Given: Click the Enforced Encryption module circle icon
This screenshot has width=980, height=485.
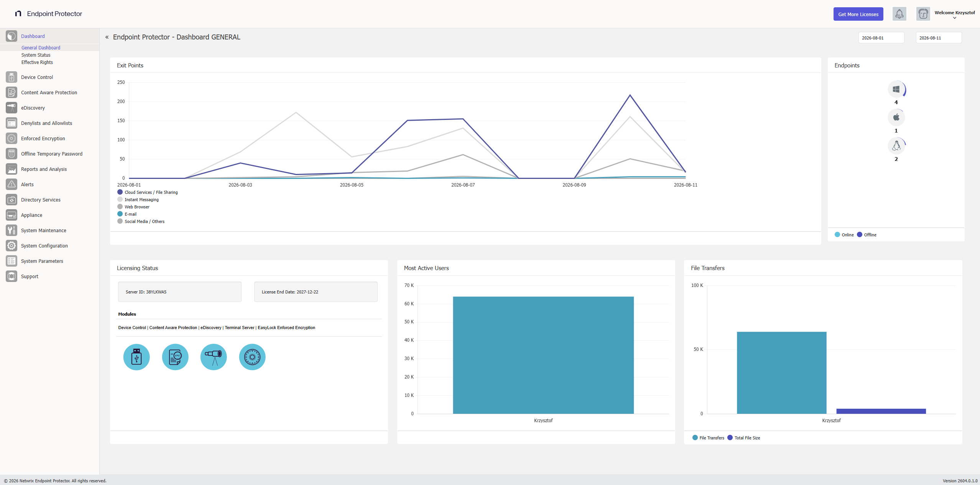Looking at the screenshot, I should click(x=252, y=357).
